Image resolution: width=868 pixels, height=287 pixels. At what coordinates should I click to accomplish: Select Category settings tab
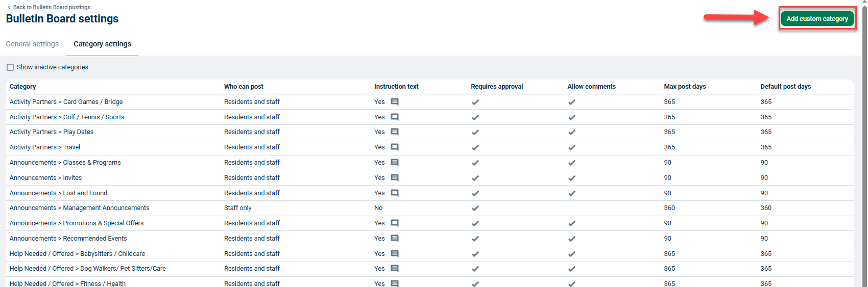tap(102, 44)
